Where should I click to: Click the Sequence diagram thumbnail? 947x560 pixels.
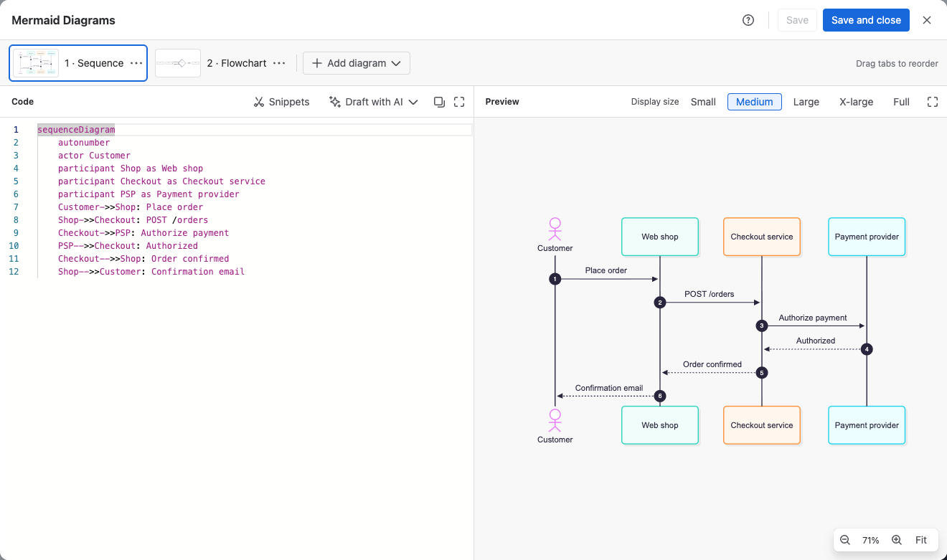pos(36,63)
